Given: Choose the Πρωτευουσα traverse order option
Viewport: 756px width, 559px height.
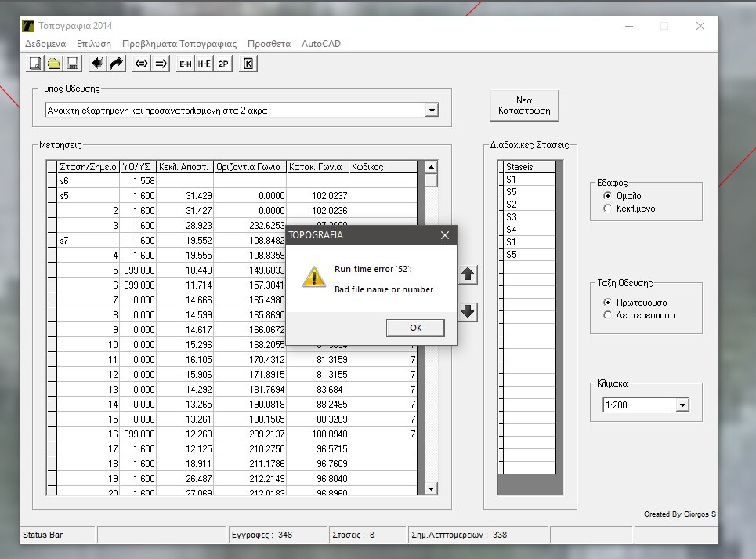Looking at the screenshot, I should [607, 303].
